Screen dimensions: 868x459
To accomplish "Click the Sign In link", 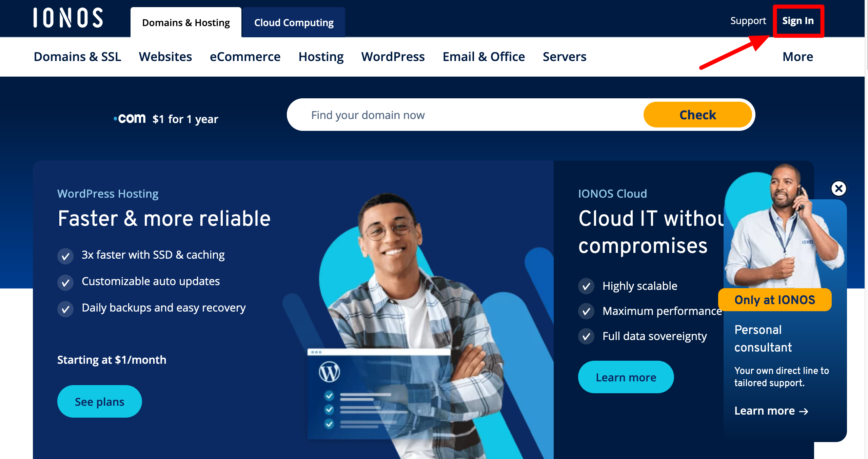I will [798, 21].
